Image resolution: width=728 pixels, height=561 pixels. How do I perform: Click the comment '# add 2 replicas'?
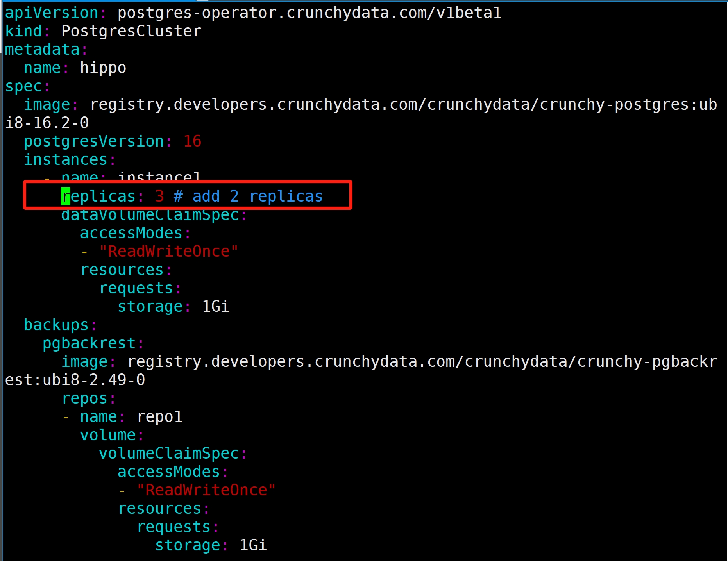(x=249, y=197)
